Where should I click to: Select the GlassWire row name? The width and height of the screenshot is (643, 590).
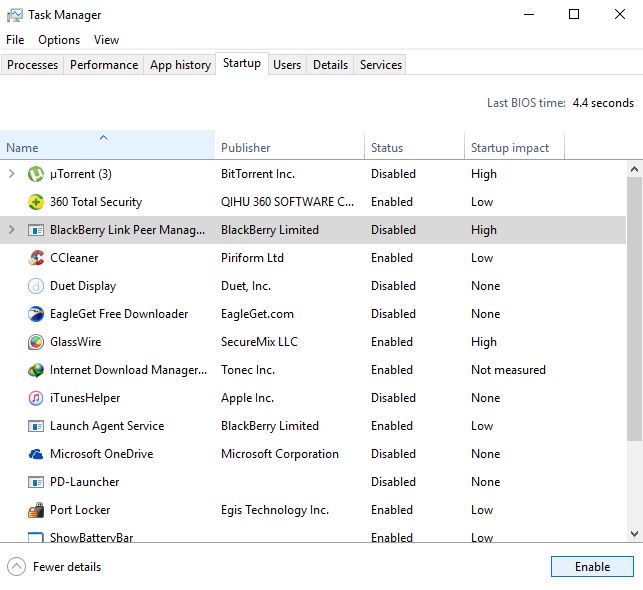point(75,342)
